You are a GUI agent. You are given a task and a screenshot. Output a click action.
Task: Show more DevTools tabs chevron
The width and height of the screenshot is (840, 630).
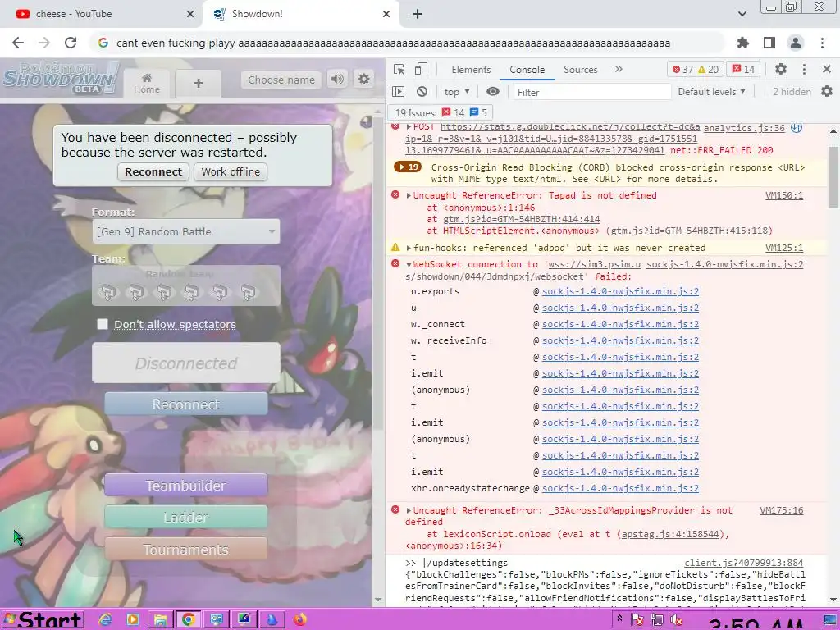(619, 69)
